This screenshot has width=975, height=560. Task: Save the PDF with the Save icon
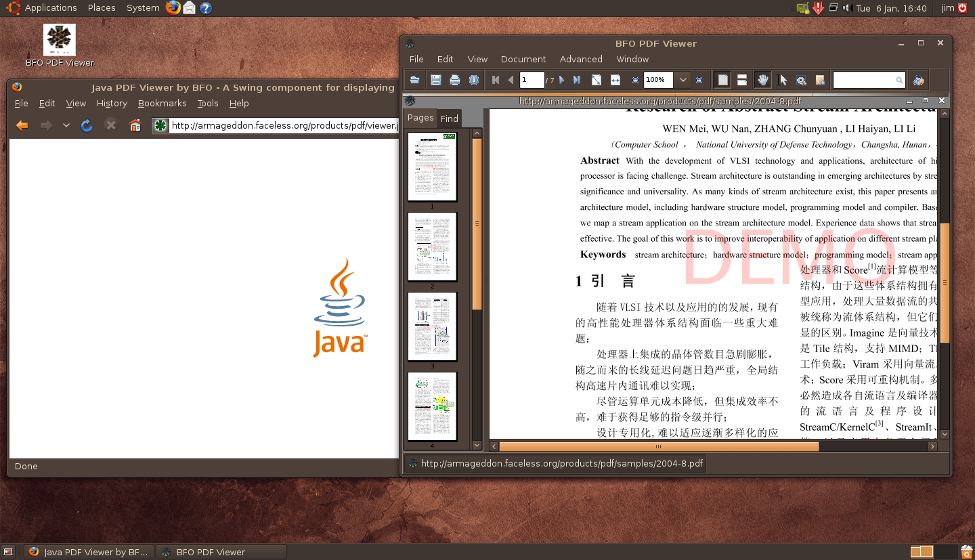tap(436, 80)
